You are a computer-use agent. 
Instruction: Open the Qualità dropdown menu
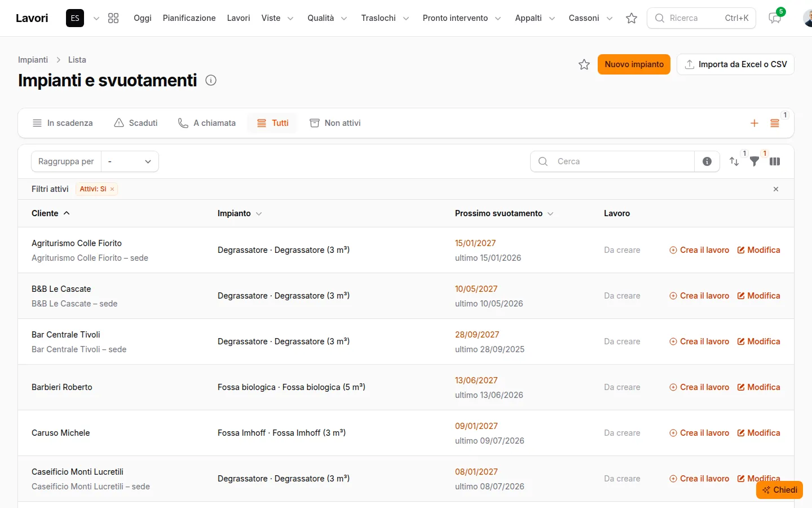click(327, 18)
